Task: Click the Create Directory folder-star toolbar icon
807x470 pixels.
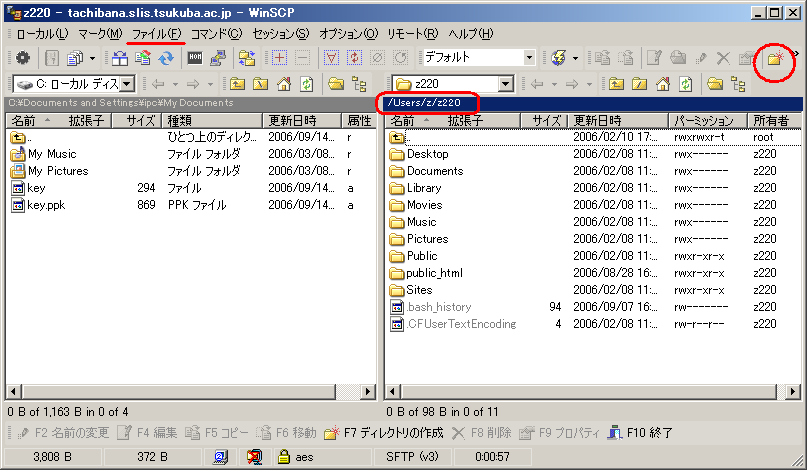Action: (775, 58)
